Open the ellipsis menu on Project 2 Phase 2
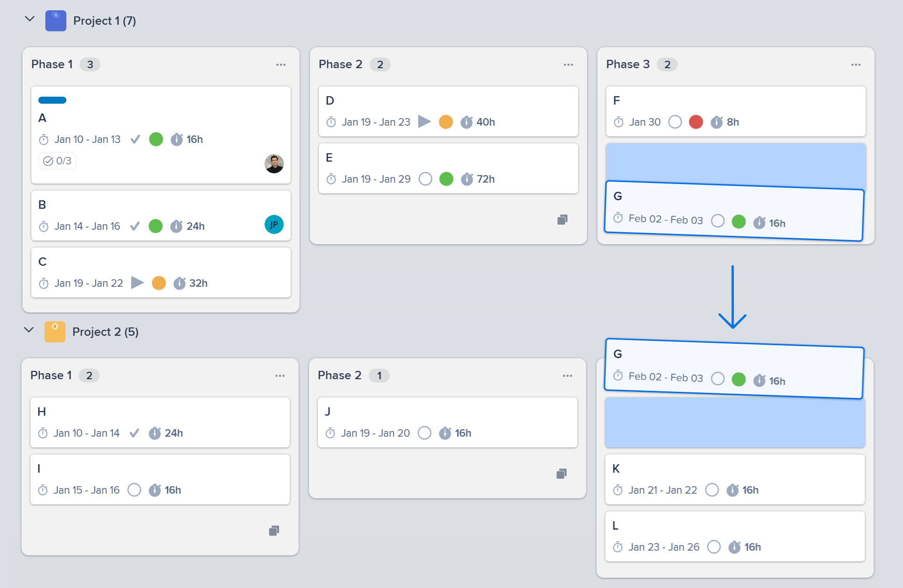 pos(567,375)
